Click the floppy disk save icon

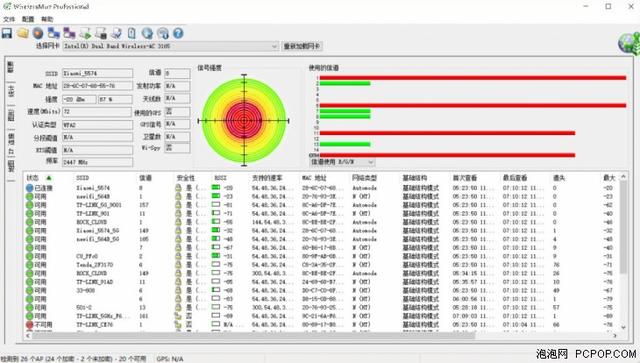7,33
